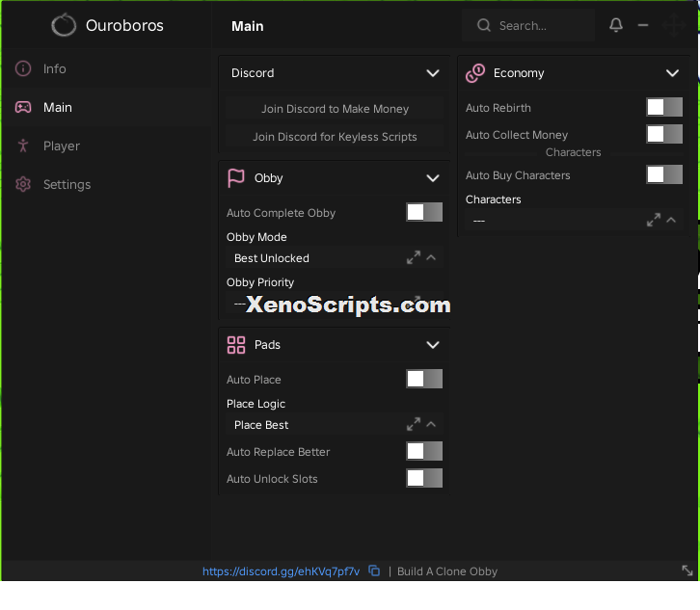Open the Settings tab
This screenshot has width=700, height=610.
click(106, 184)
